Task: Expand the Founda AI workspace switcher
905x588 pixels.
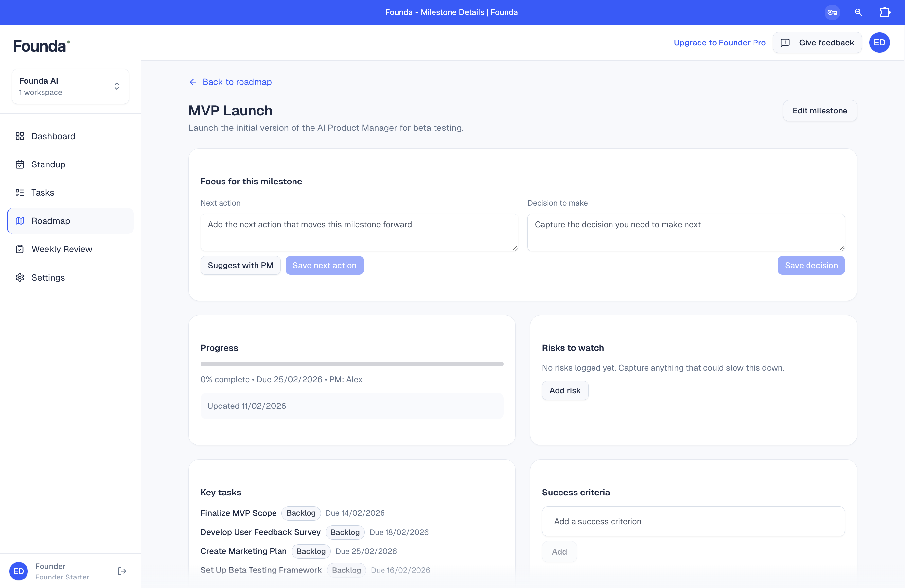Action: [x=117, y=86]
